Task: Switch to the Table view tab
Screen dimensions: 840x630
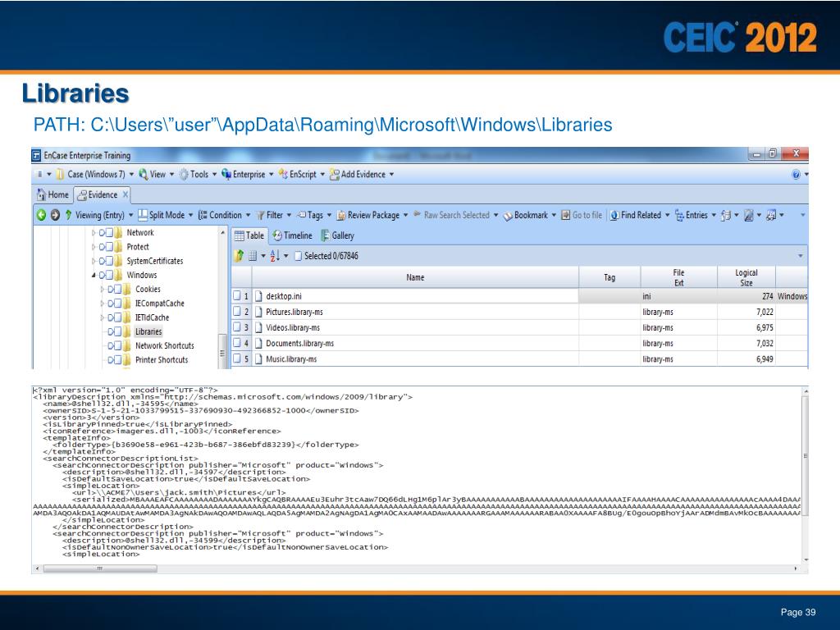Action: 249,235
